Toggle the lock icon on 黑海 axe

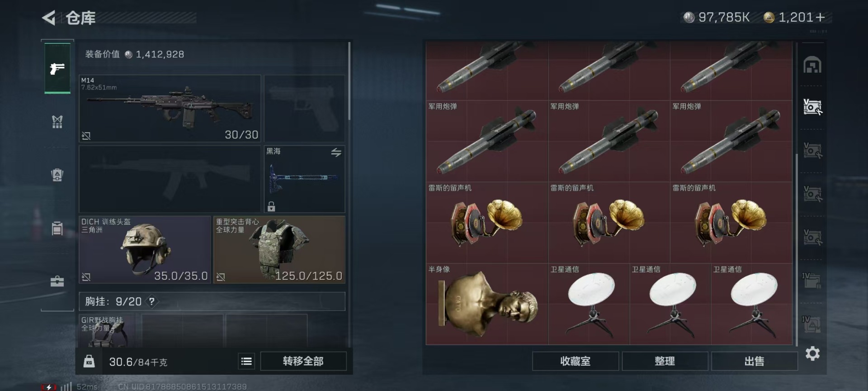[x=271, y=206]
